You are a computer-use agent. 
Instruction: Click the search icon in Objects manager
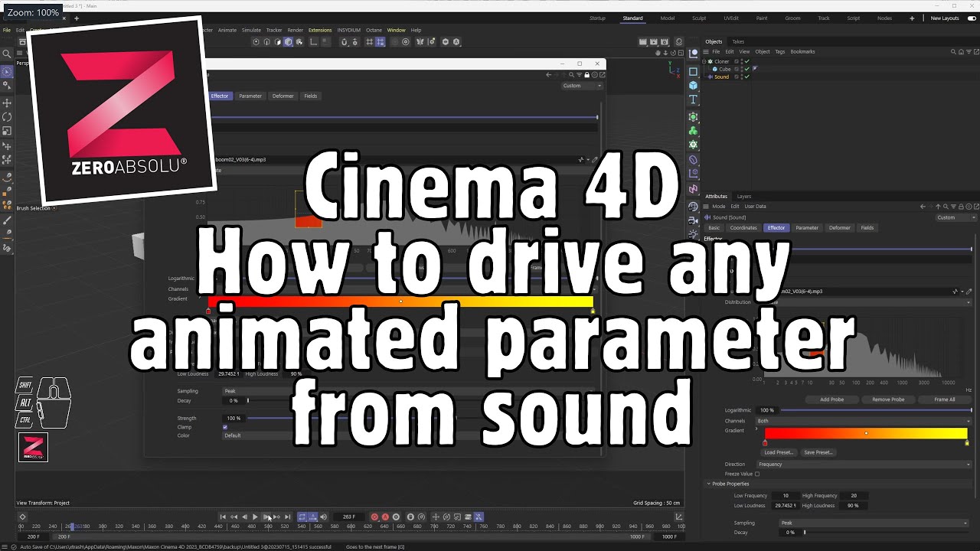pos(954,52)
